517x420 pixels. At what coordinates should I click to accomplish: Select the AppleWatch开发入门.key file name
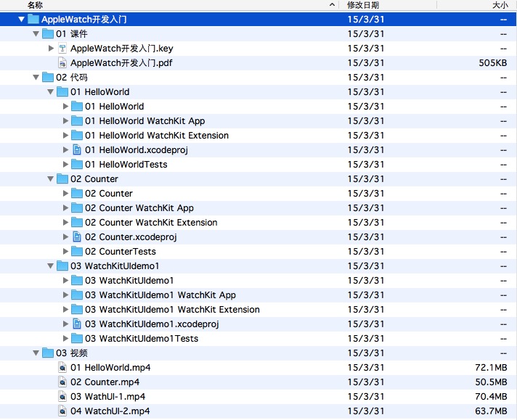[122, 49]
